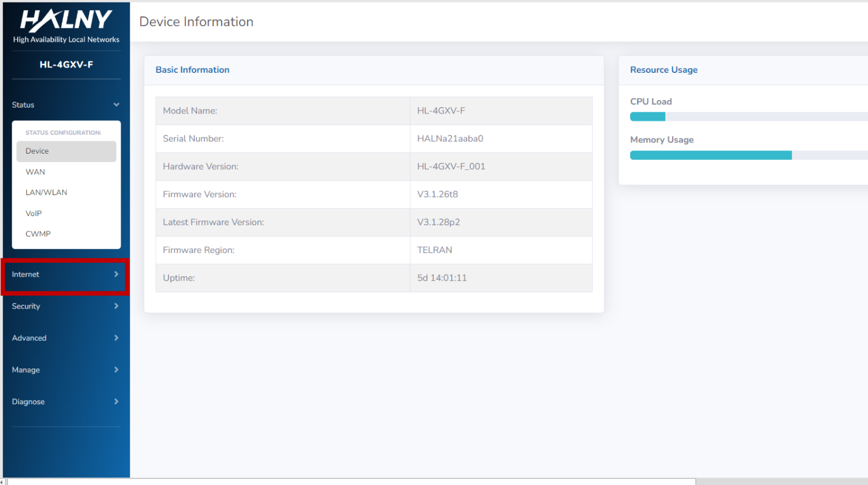Click the Model Name label

point(190,110)
